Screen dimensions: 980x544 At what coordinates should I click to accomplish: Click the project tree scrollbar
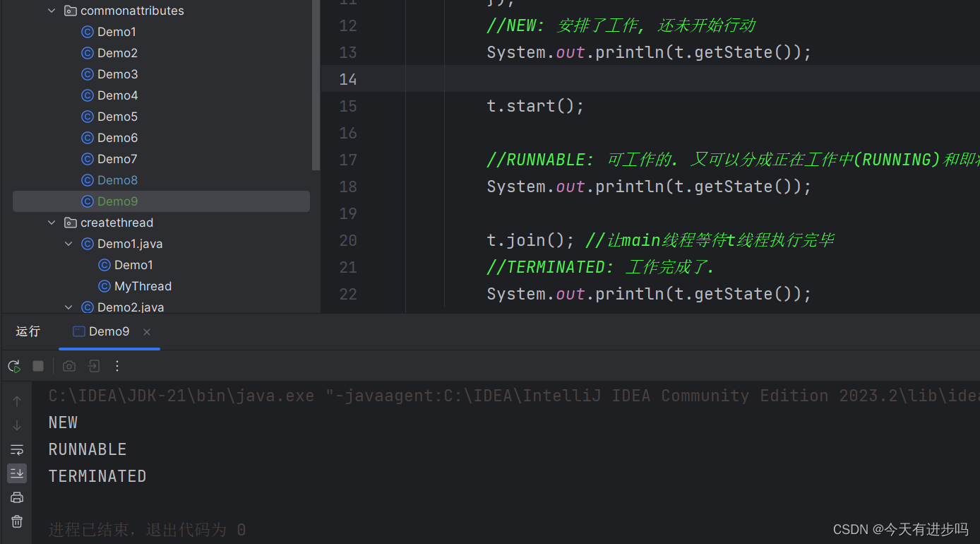coord(316,85)
